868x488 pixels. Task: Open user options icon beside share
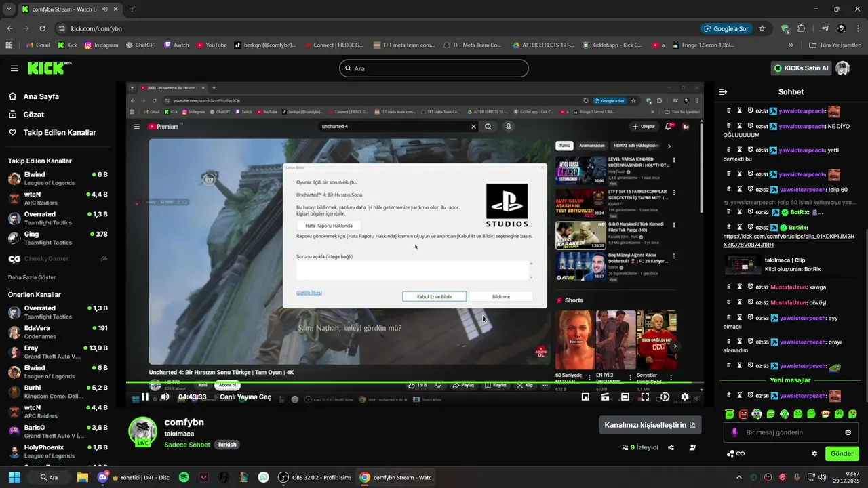(x=692, y=447)
